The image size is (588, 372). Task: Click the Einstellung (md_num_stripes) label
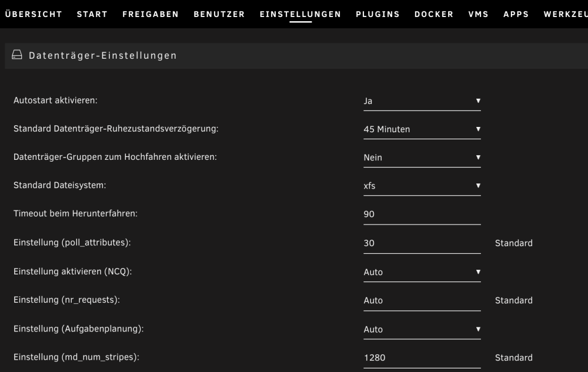click(76, 357)
